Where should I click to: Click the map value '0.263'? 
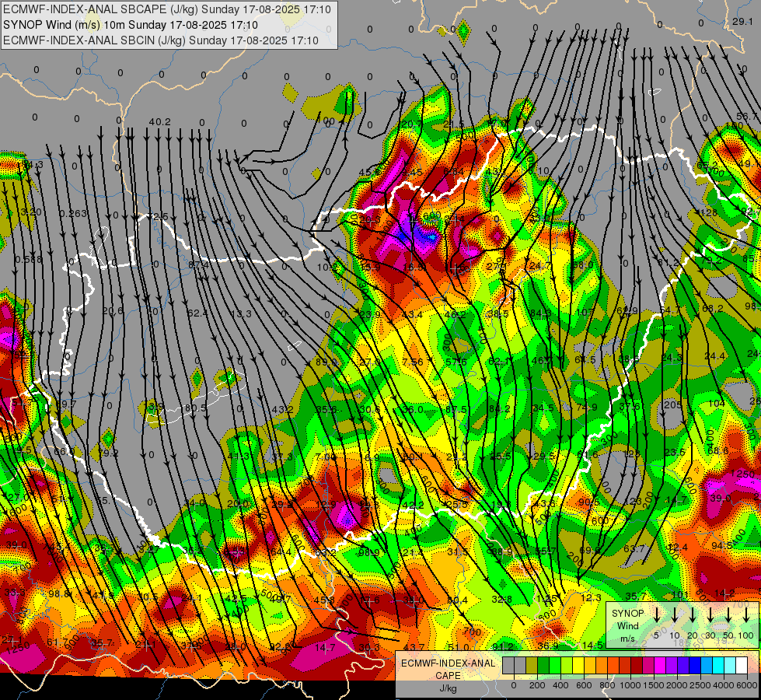pos(73,214)
